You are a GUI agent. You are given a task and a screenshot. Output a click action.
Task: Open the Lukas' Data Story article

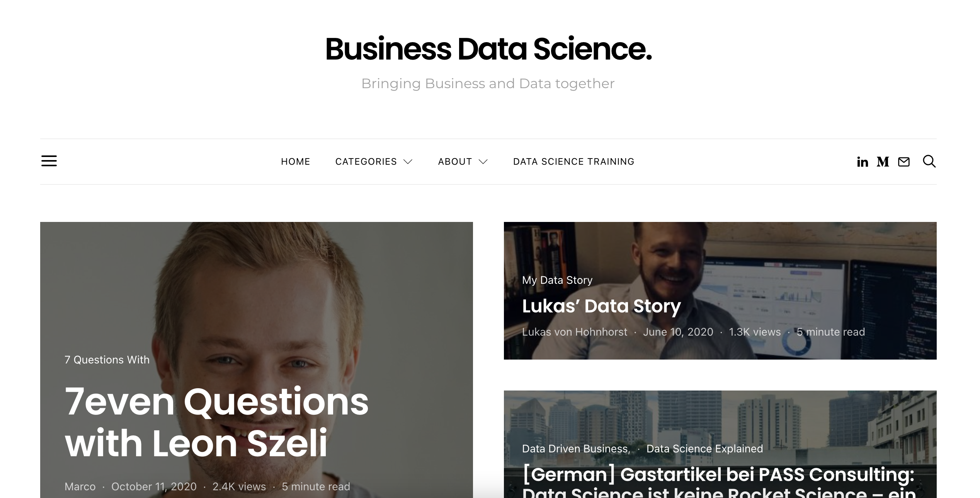(x=601, y=306)
